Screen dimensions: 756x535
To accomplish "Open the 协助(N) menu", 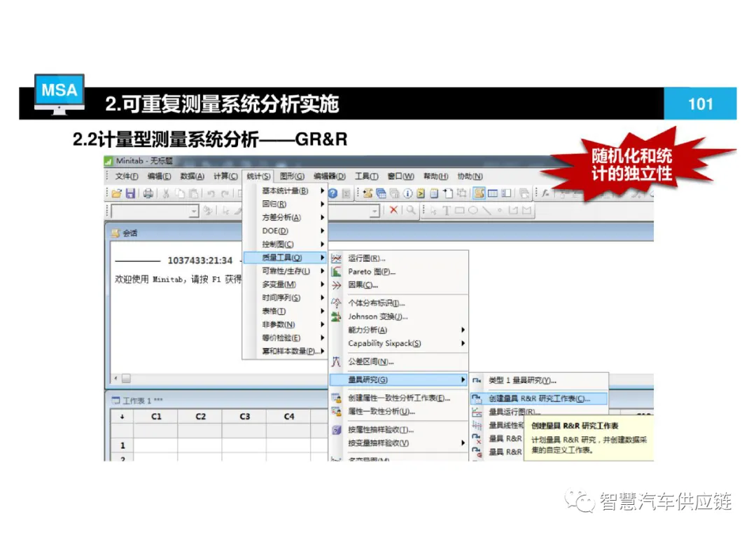I will coord(470,176).
